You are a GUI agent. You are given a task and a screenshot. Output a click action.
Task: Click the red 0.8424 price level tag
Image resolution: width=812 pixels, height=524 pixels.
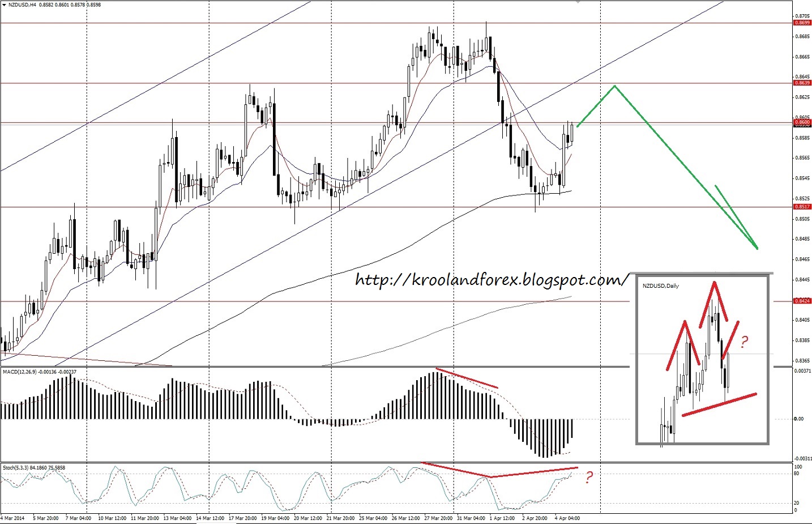[802, 301]
